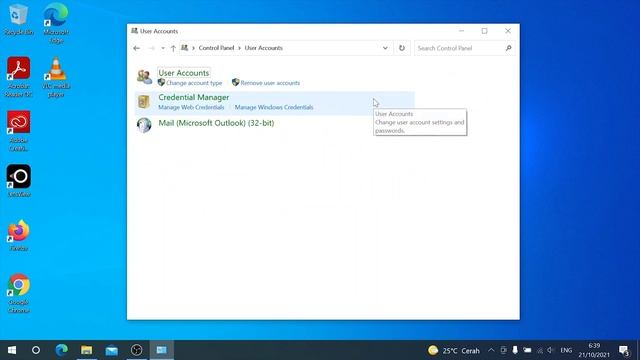This screenshot has width=640, height=360.
Task: Open Recycle Bin desktop icon
Action: click(x=19, y=20)
